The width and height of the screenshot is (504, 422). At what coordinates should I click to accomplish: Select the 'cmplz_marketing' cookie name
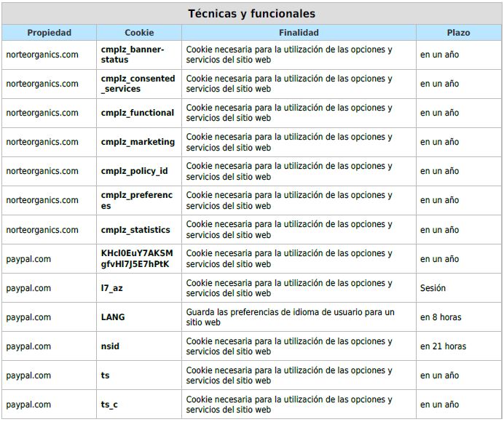coord(138,142)
